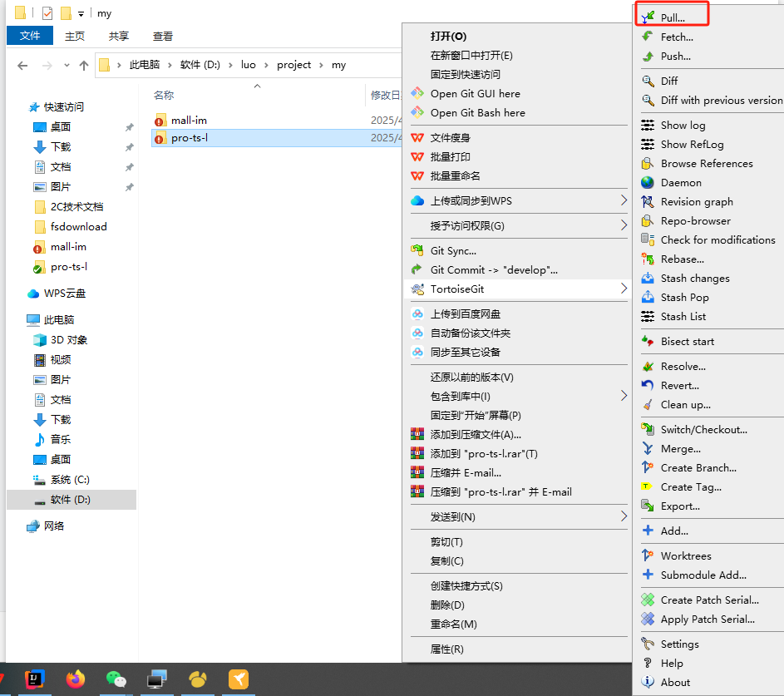
Task: Expand breadcrumb chevron after 软件 (D:)
Action: coord(230,65)
